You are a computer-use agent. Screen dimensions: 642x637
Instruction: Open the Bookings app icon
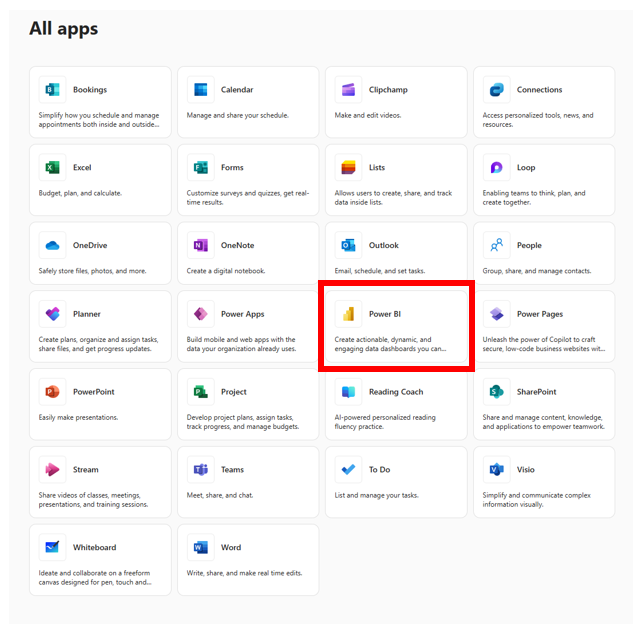[52, 89]
